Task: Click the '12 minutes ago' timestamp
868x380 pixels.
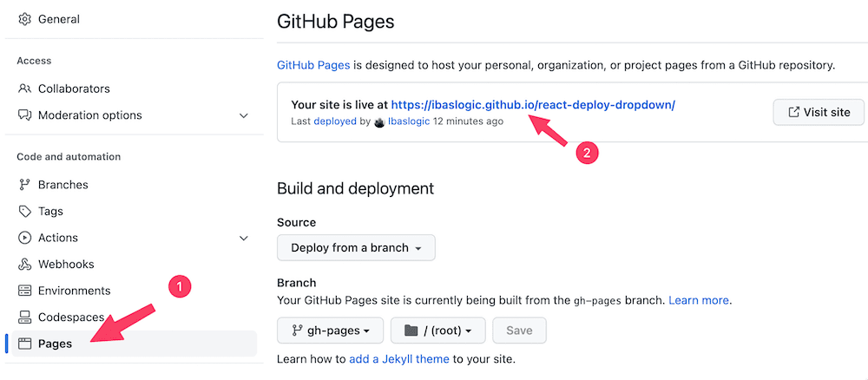Action: tap(468, 121)
